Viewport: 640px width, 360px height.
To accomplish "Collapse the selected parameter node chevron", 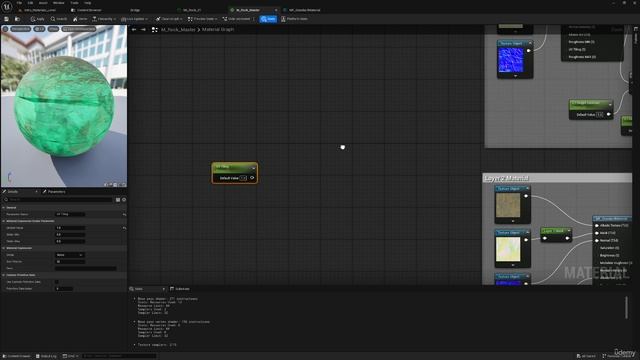I will (253, 168).
